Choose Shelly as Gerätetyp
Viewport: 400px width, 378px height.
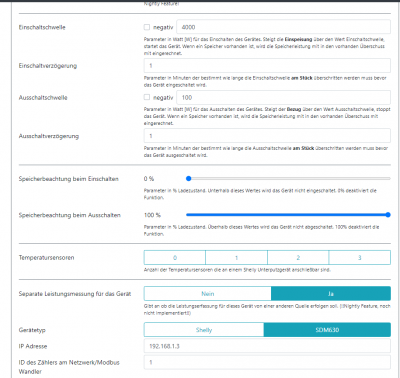(x=204, y=330)
